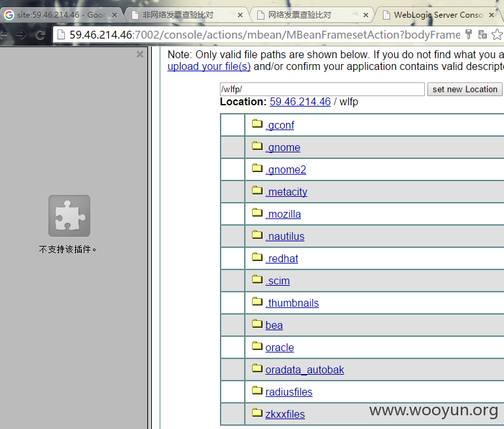Click the browser forward arrow
Image resolution: width=504 pixels, height=429 pixels.
(x=22, y=35)
